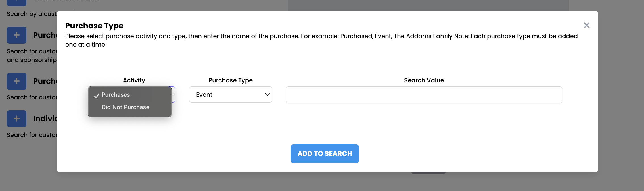The image size is (644, 191).
Task: Focus the Search Value text field
Action: pyautogui.click(x=424, y=95)
